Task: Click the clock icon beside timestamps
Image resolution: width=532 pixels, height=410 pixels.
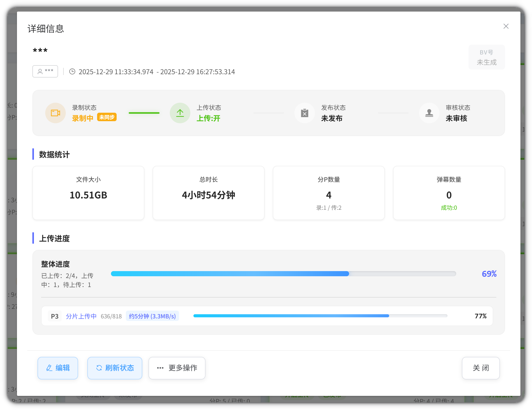Action: pyautogui.click(x=72, y=72)
